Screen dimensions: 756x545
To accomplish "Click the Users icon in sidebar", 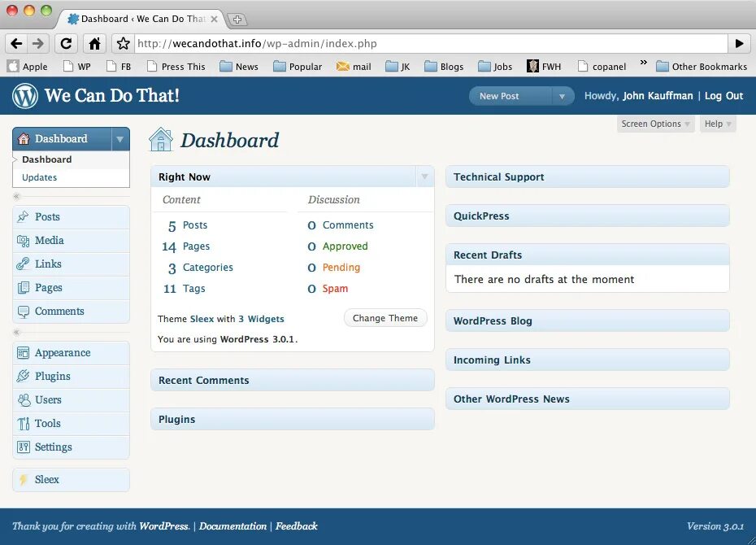I will [x=23, y=400].
